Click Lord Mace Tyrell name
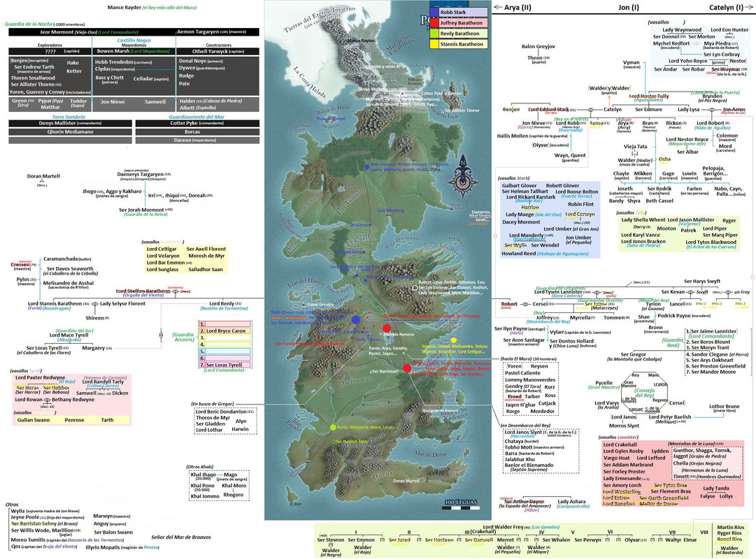 tap(69, 335)
